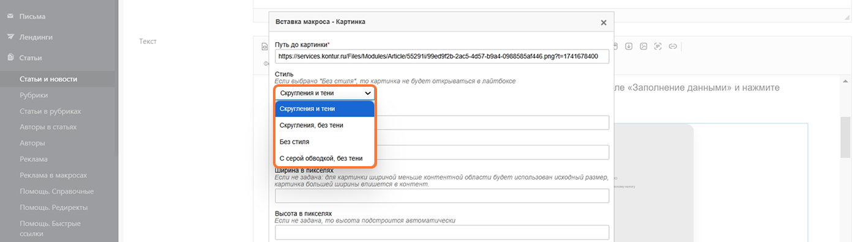Click the text block macro icon in the toolbar
Screen dimensions: 868x242
click(658, 46)
